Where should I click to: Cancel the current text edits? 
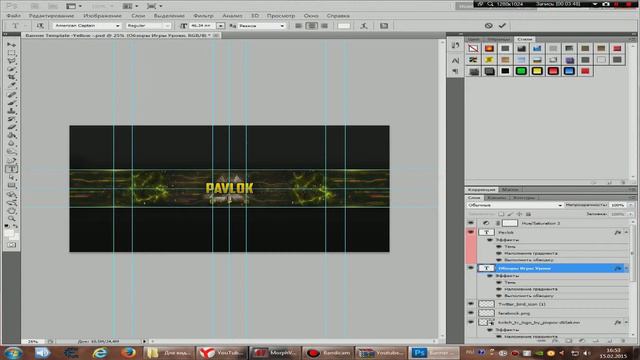489,25
